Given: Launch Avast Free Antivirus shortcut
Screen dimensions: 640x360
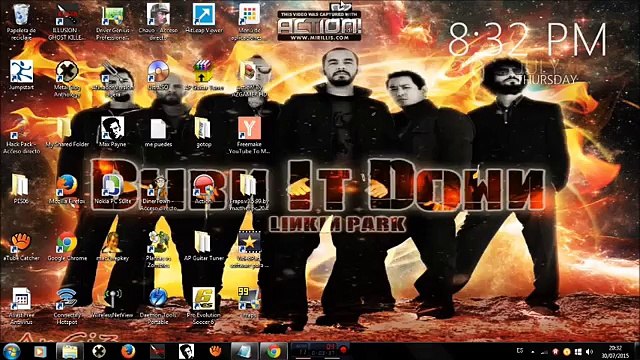Looking at the screenshot, I should (21, 306).
